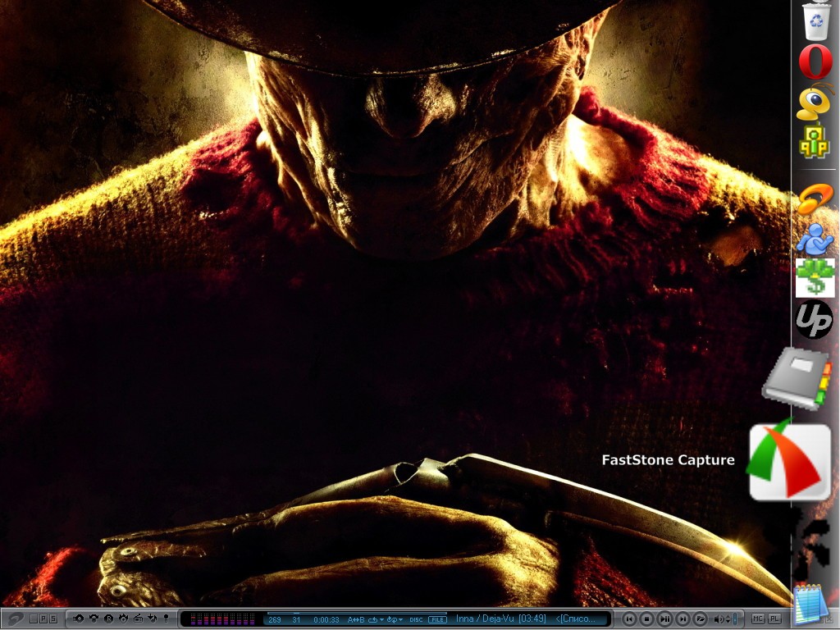Viewport: 840px width, 630px height.
Task: Open the orange JetAudio dock icon
Action: (815, 199)
